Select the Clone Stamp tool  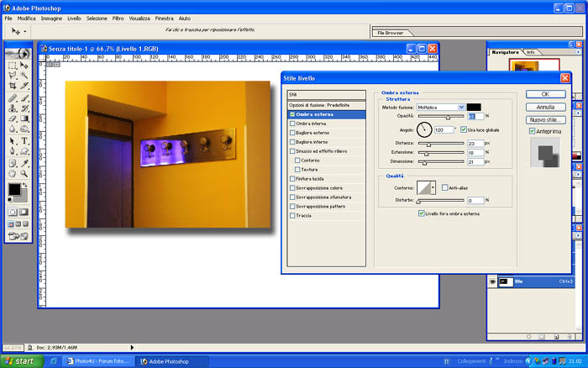13,108
